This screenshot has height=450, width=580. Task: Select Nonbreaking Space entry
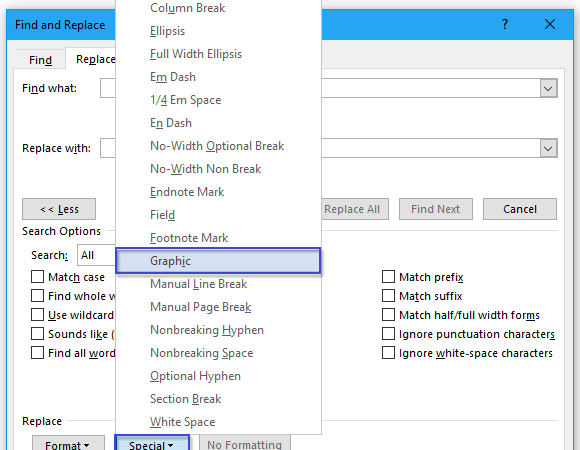coord(218,353)
